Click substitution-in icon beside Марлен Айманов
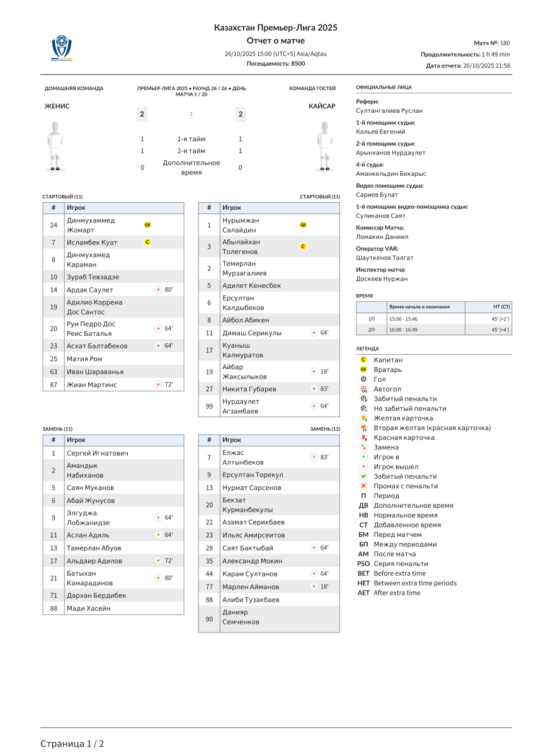Screen dimensions: 534x756 [314, 587]
